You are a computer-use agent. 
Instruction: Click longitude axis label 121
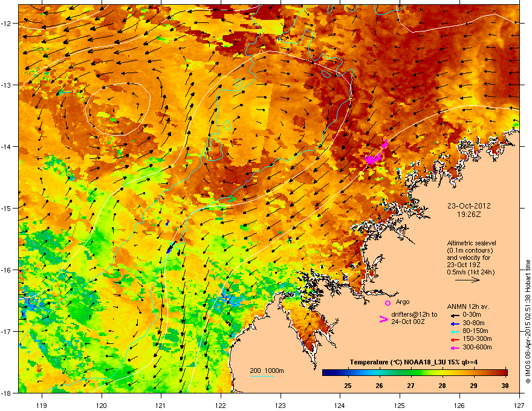161,405
